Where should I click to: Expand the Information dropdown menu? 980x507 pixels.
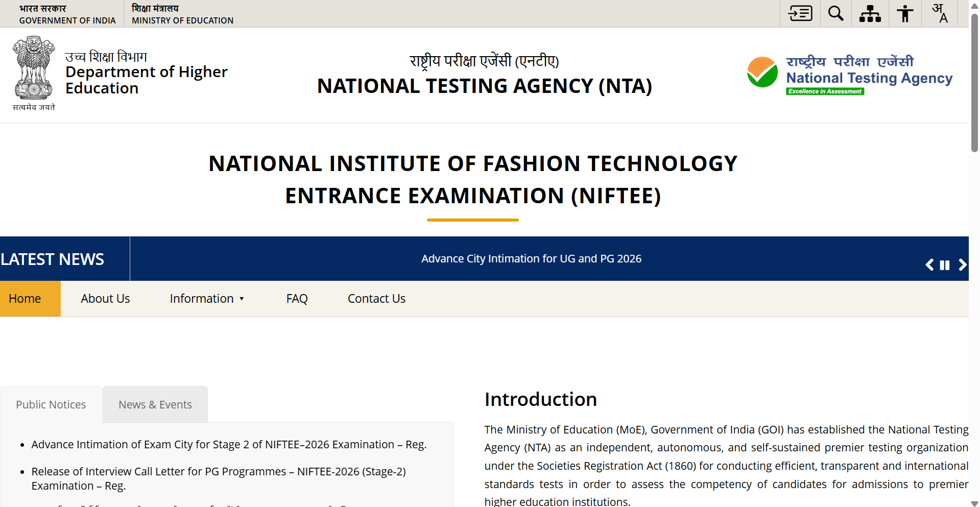click(207, 299)
